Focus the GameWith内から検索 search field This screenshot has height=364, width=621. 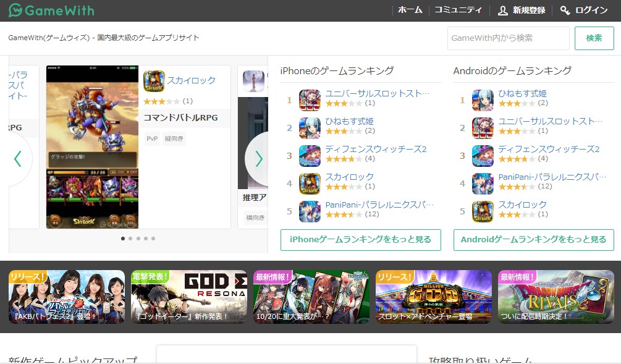tap(508, 38)
